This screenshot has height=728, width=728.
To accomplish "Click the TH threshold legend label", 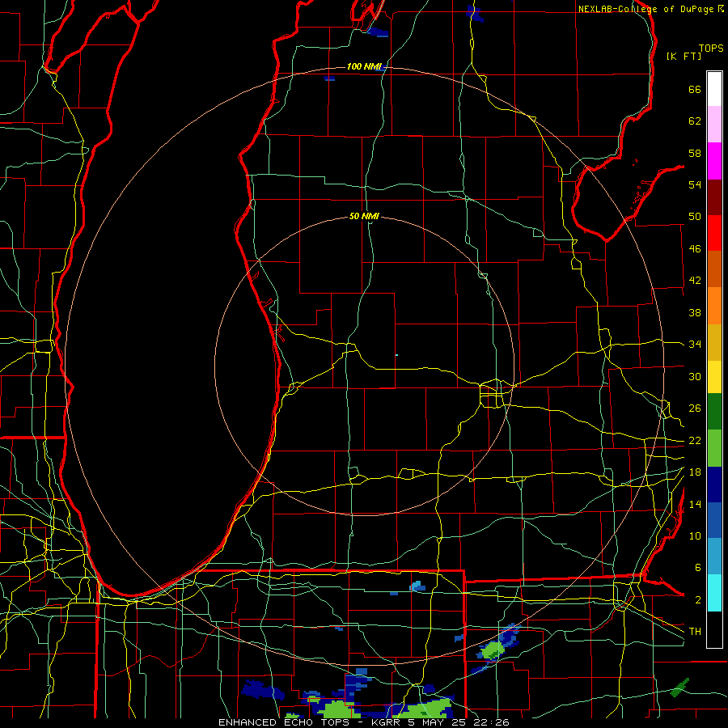I will pos(695,631).
